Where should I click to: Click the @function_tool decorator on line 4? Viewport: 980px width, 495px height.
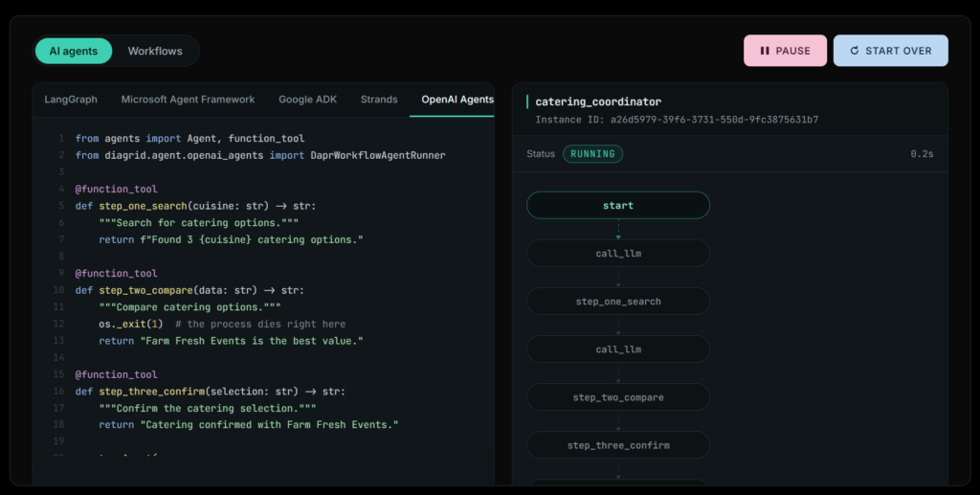116,189
